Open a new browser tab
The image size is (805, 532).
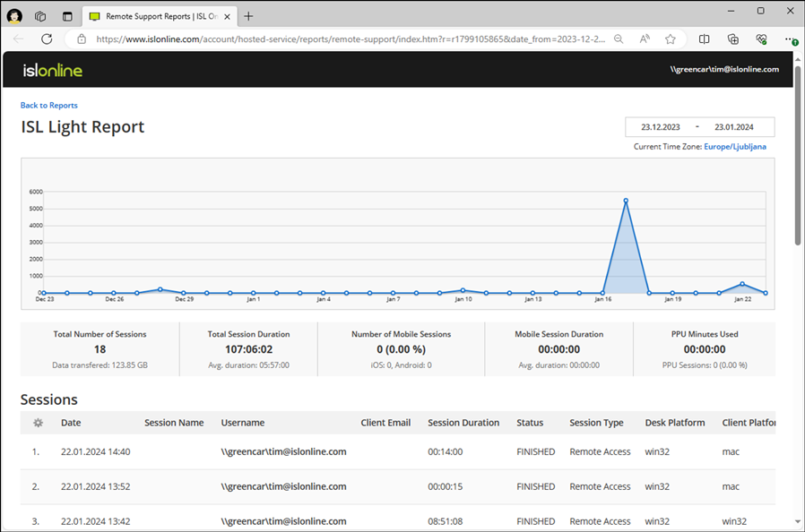[x=248, y=16]
